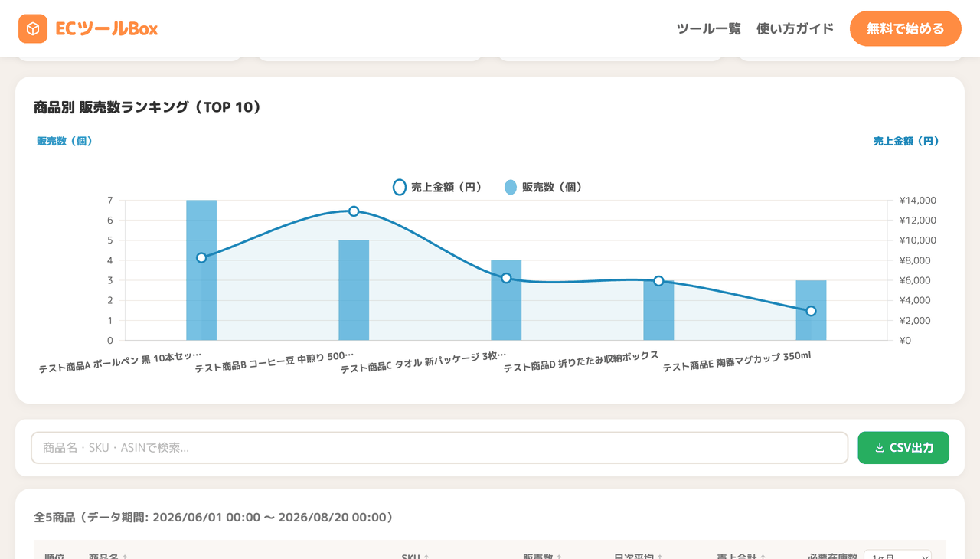Select the テスト商品C line data point
The image size is (980, 559).
pos(506,278)
